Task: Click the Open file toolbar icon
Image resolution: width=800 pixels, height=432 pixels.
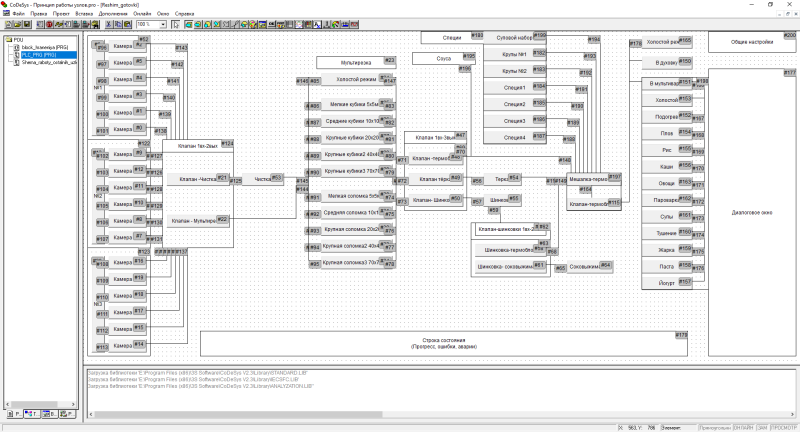Action: coord(16,23)
